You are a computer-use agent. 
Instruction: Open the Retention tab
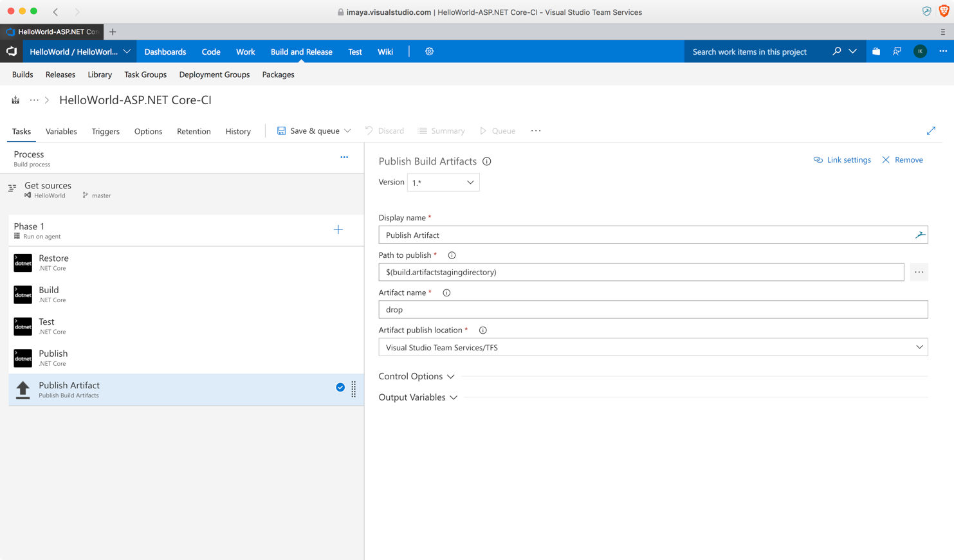tap(194, 131)
